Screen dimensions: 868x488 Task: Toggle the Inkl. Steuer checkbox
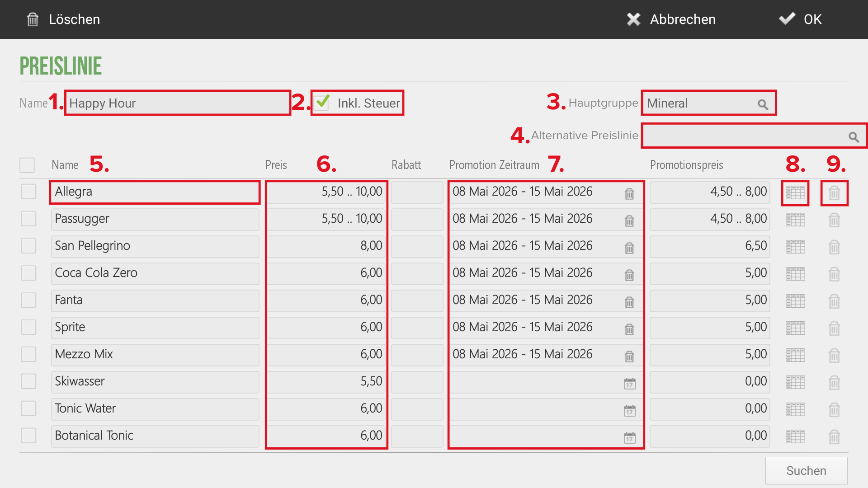click(322, 103)
